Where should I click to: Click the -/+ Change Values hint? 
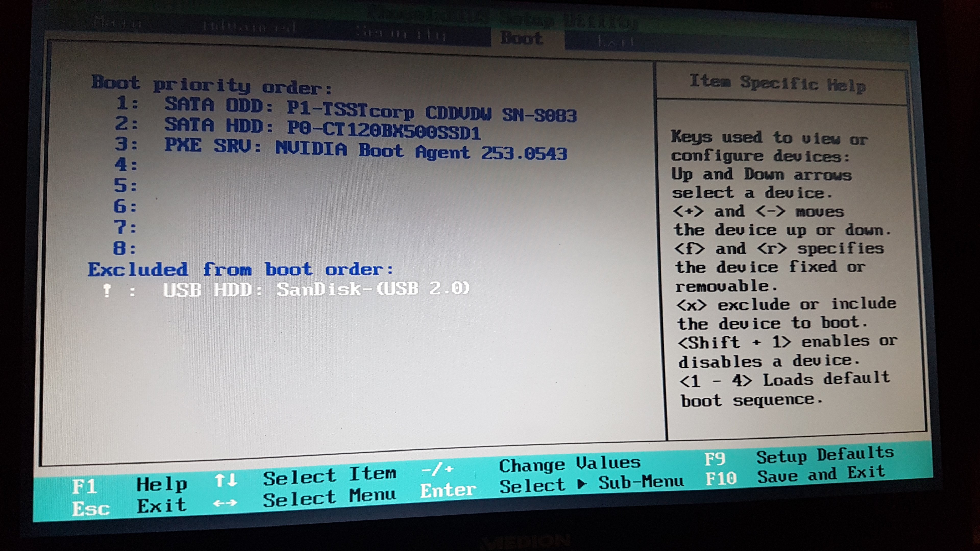pos(437,470)
